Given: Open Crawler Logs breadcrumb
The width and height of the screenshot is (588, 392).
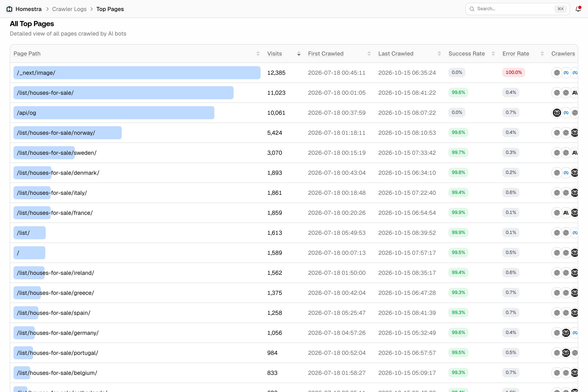Looking at the screenshot, I should (x=69, y=9).
